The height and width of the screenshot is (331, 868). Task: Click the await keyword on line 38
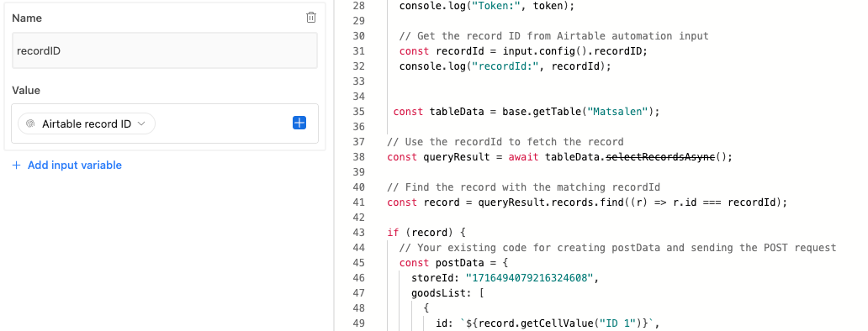click(x=524, y=157)
